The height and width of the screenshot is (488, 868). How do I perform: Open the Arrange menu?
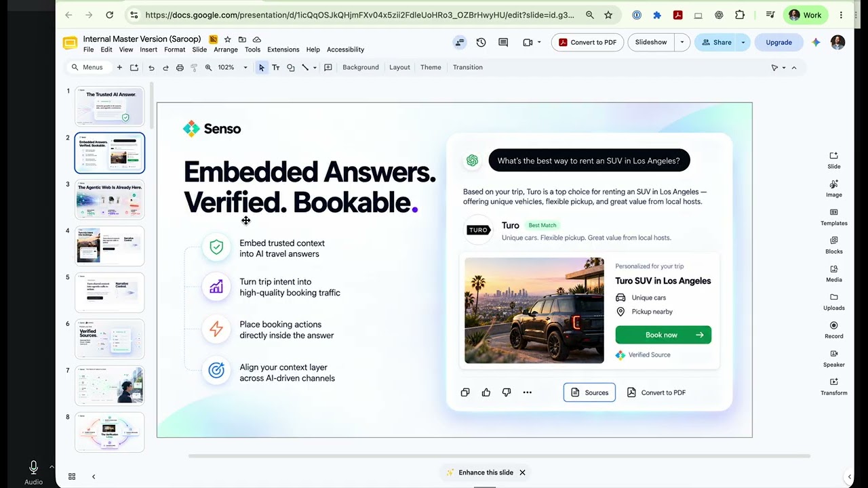click(x=226, y=49)
